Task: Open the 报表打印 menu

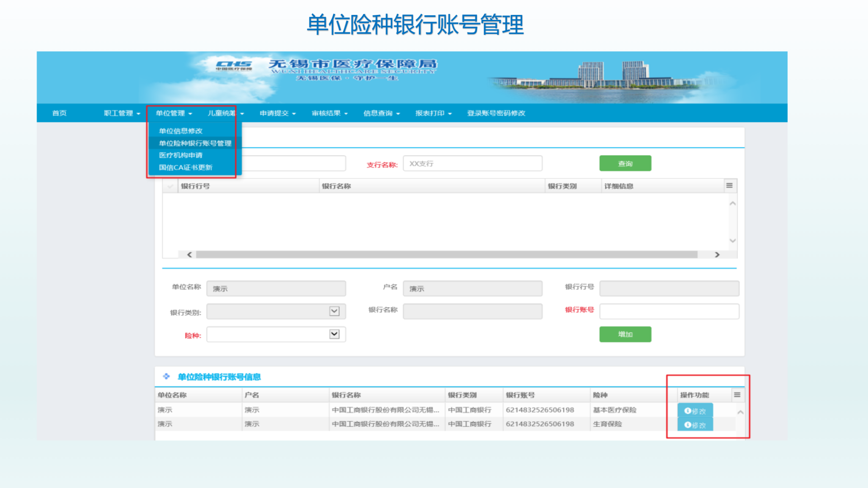Action: click(433, 113)
